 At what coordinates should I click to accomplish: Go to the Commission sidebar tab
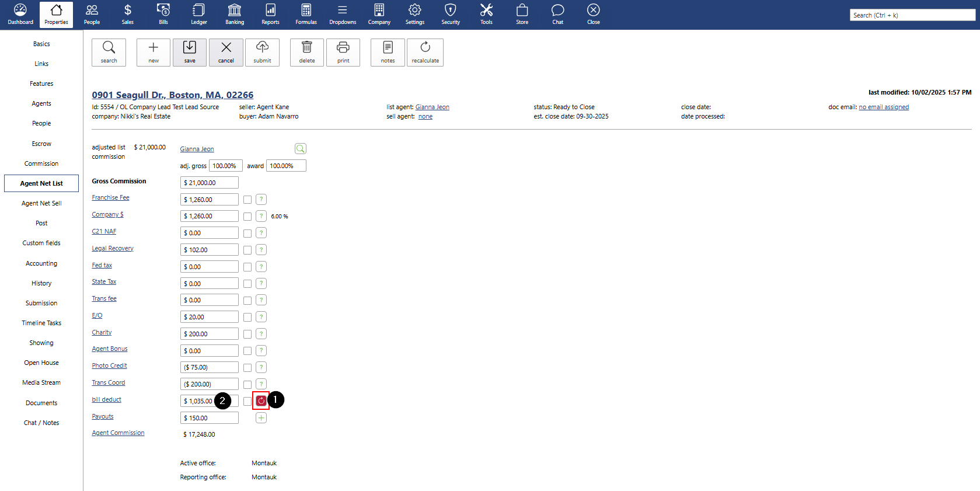41,163
